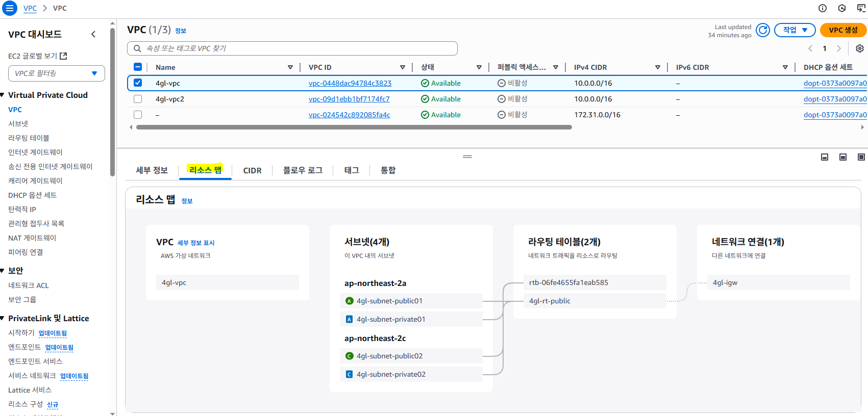Open 세부 정보 표시 link in VPC card
Screen dimensions: 868x416
[x=196, y=243]
